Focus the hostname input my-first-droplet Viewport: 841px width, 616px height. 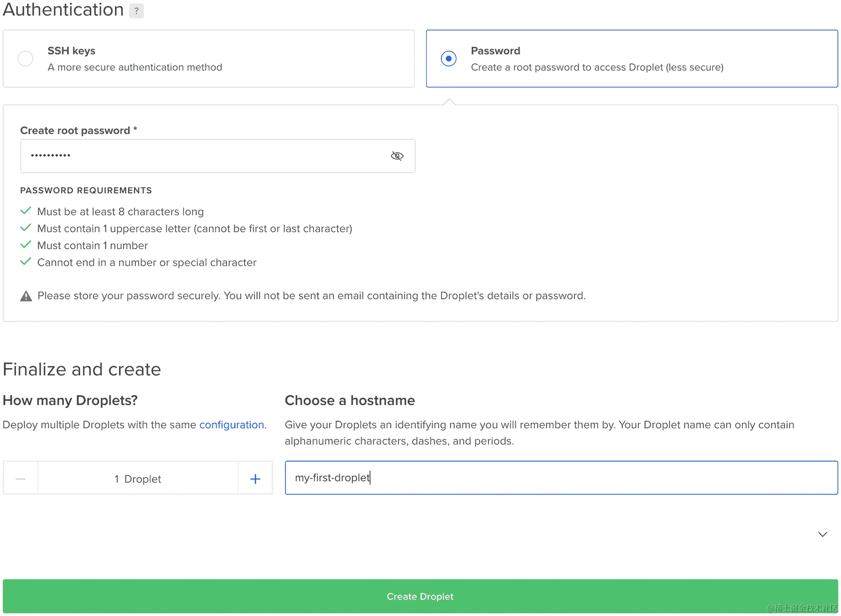(561, 478)
